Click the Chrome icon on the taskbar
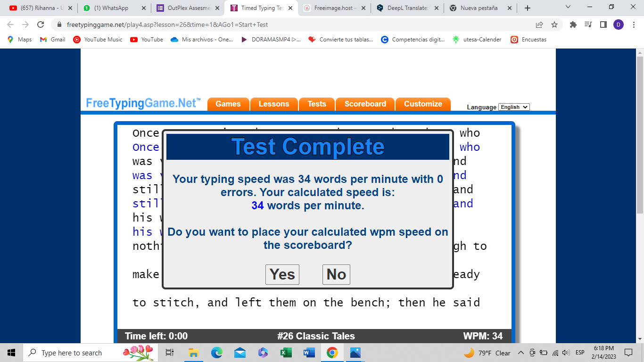 coord(332,353)
